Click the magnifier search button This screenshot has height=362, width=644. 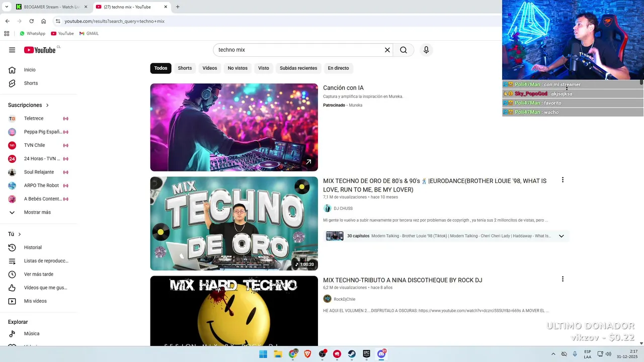(404, 50)
